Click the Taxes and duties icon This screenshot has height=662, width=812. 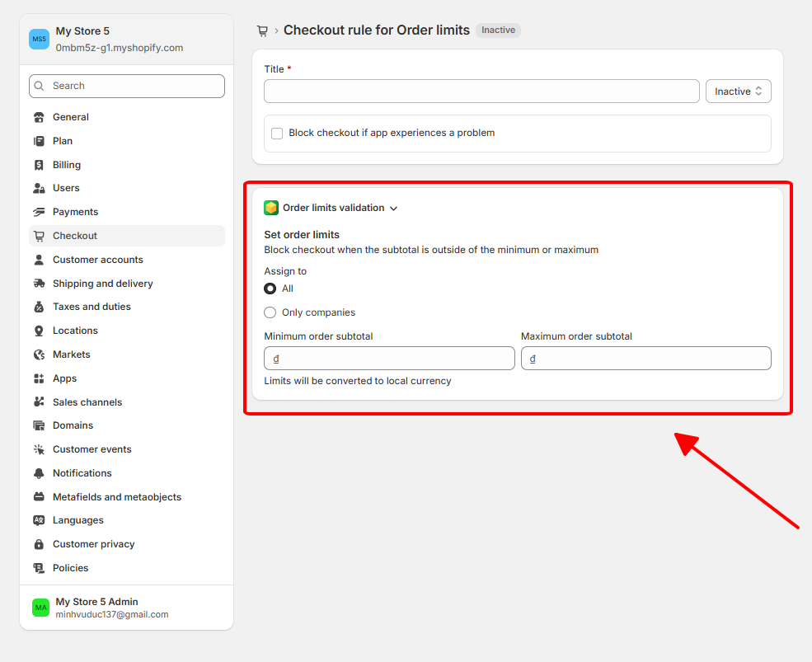click(39, 307)
